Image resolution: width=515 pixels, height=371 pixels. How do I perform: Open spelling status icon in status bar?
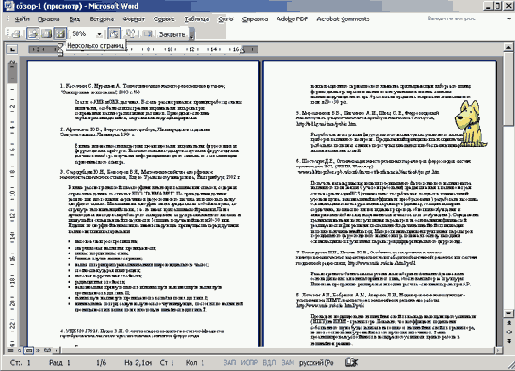351,362
